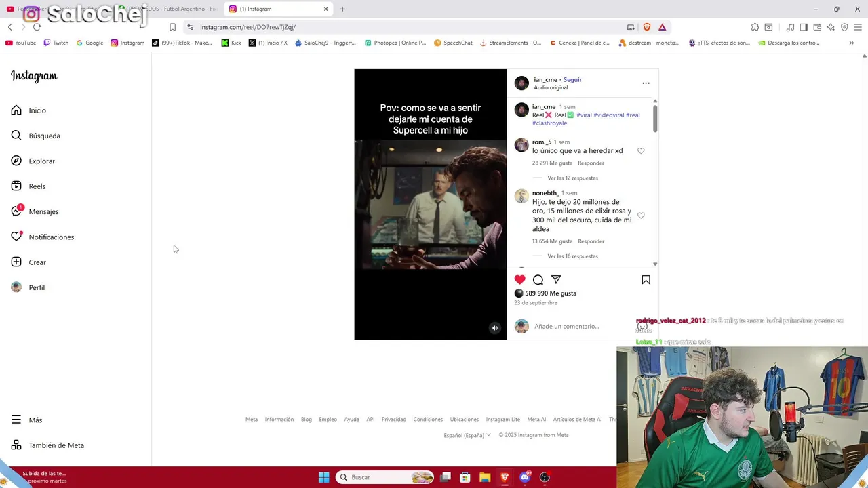Open Discord from taskbar
Image resolution: width=868 pixels, height=488 pixels.
pos(524,477)
